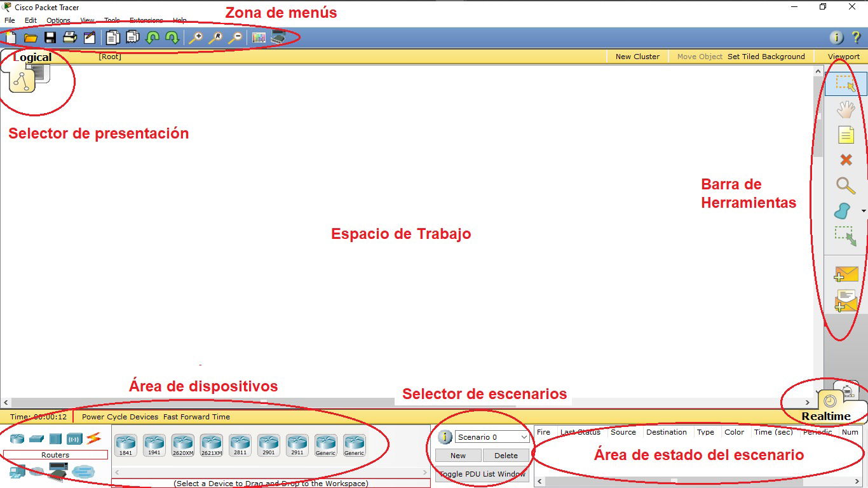This screenshot has width=868, height=488.
Task: Select the 2811 router model
Action: [240, 444]
